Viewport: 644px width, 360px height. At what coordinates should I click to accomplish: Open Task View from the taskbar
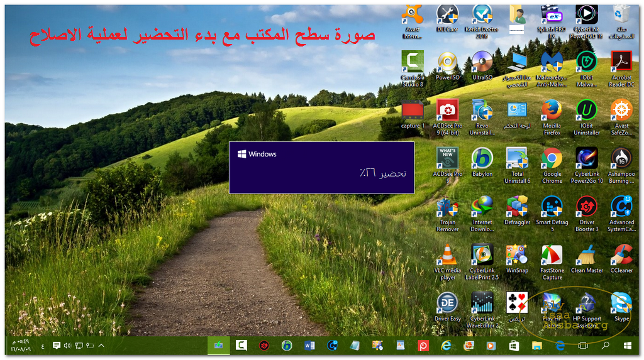(x=582, y=346)
